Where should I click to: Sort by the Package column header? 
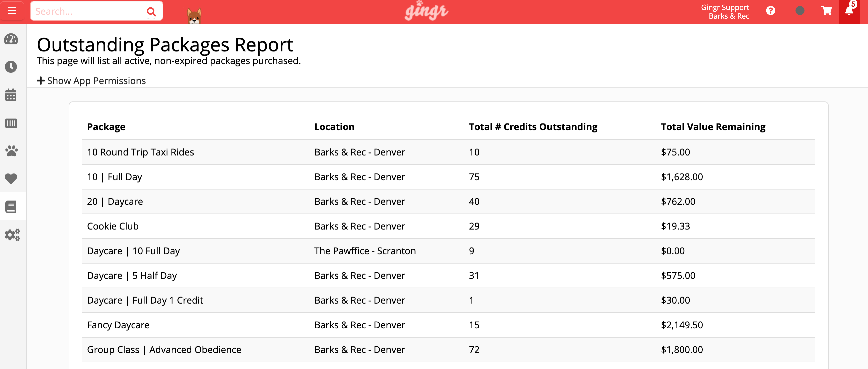(x=106, y=126)
